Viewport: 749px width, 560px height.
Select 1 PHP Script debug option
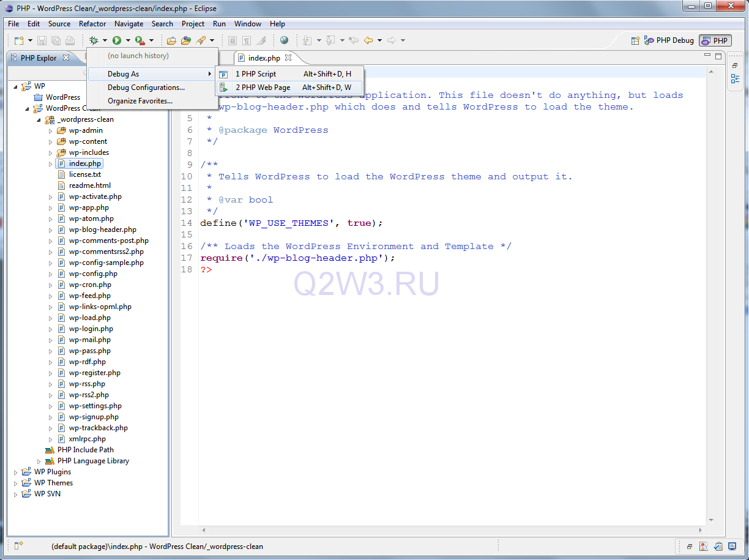click(289, 74)
